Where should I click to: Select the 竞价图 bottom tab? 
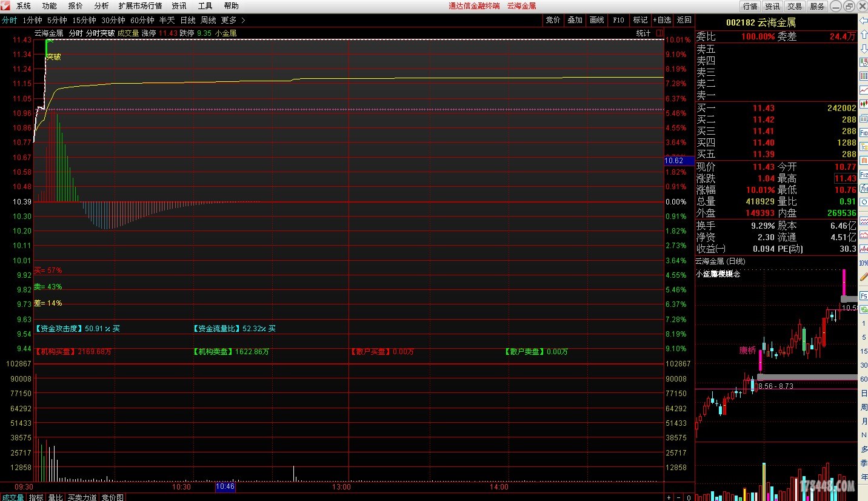pyautogui.click(x=113, y=497)
